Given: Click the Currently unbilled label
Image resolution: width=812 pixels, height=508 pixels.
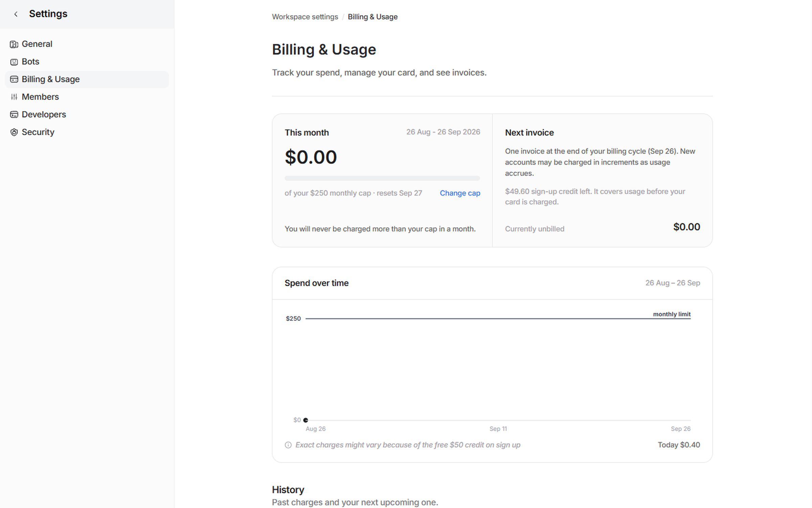Looking at the screenshot, I should pos(535,229).
